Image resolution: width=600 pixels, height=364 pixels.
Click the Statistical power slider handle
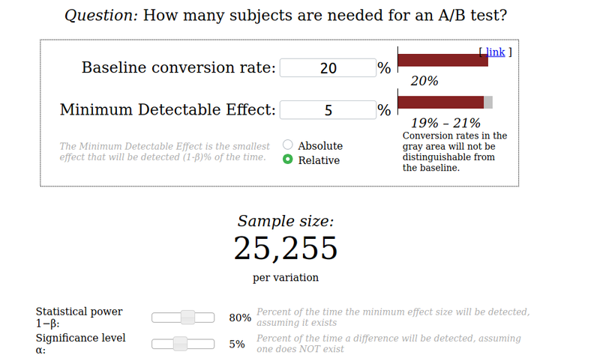coord(188,318)
